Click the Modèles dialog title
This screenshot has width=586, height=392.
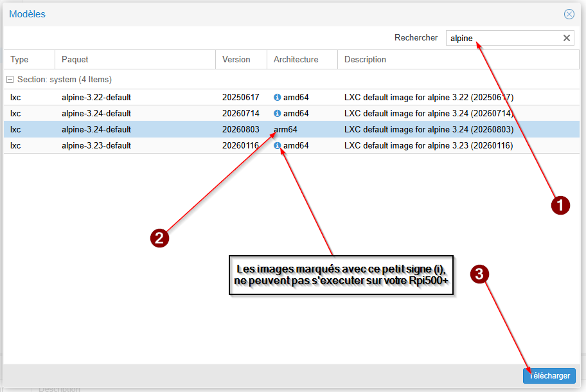pos(27,14)
